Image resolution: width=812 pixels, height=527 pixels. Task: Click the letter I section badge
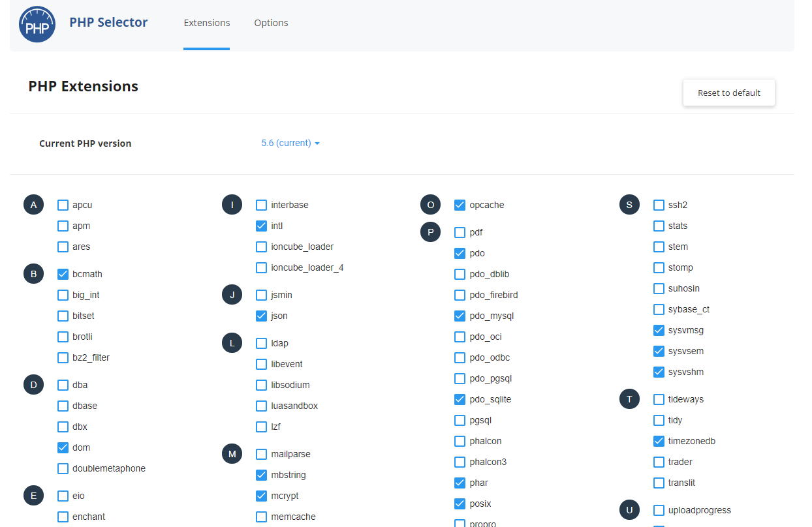tap(232, 204)
